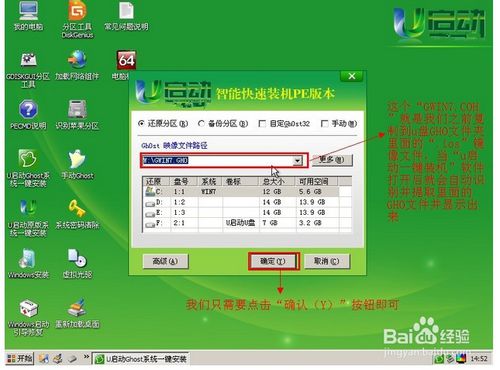The image size is (500, 370).
Task: Click second quick launch icon in taskbar
Action: pos(58,359)
